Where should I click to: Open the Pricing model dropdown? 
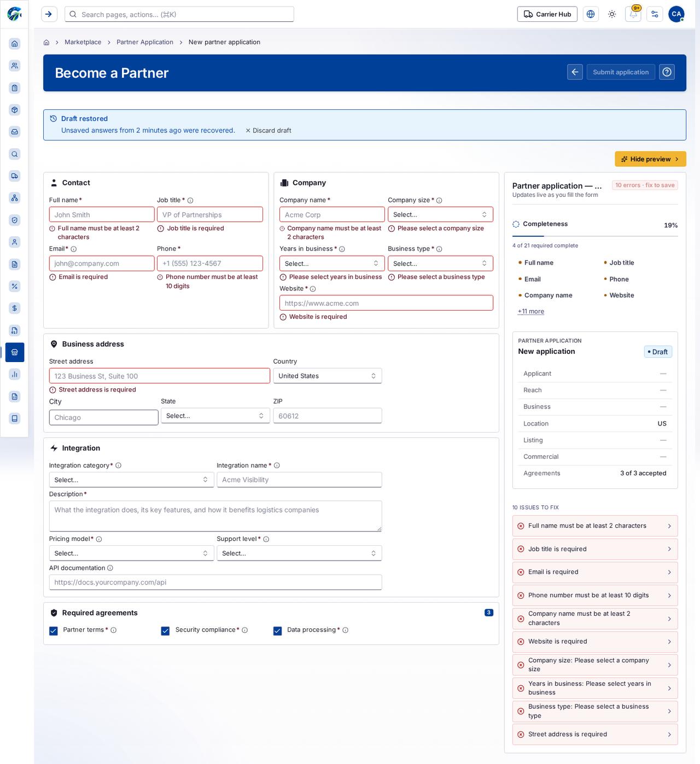click(131, 553)
